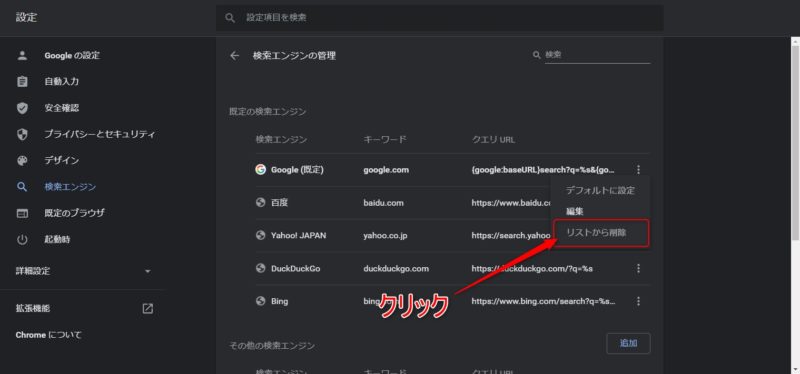
Task: Click the その他の検索エンジン section heading
Action: (272, 346)
